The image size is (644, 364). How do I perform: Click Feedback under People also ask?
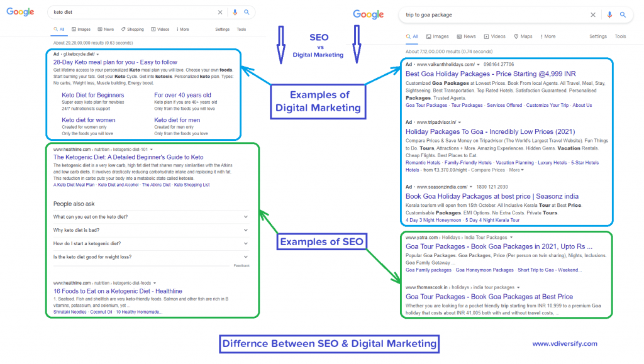[241, 266]
